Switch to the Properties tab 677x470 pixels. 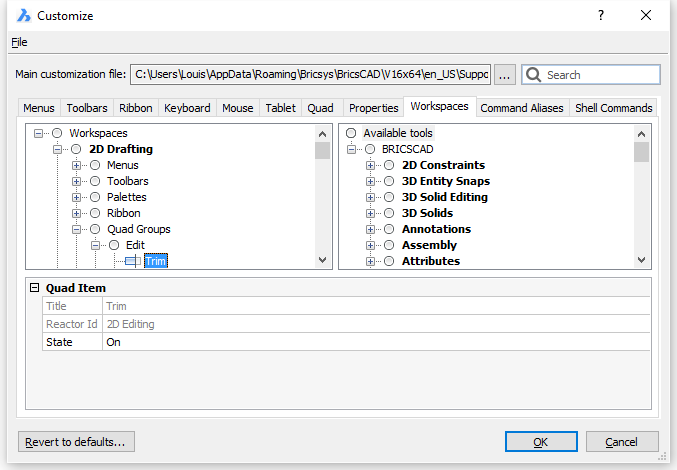[x=373, y=108]
